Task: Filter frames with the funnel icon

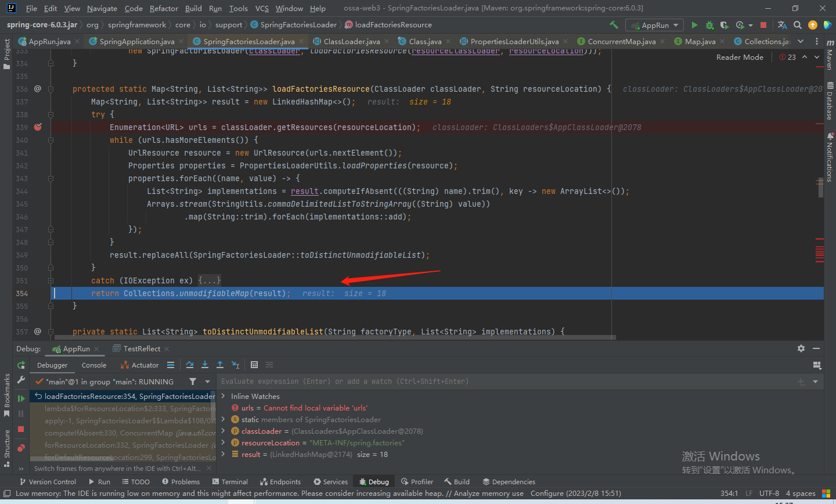Action: pyautogui.click(x=193, y=381)
